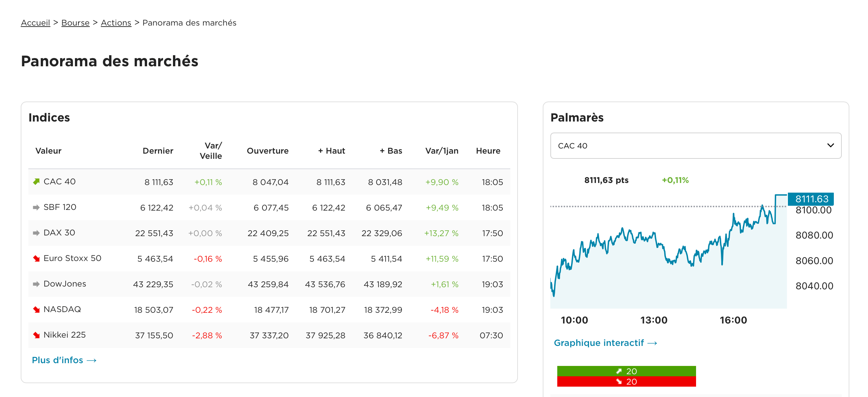Click the 8111,63 pts value above chart

(606, 180)
